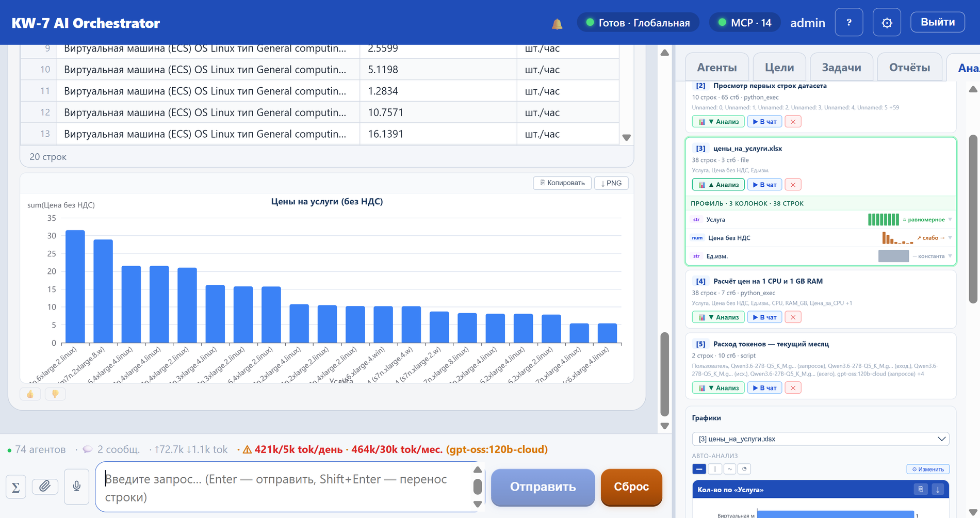Give a thumbs up to the response
This screenshot has width=980, height=518.
pos(30,394)
